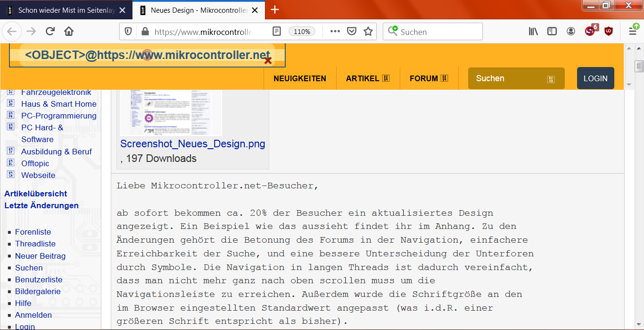Toggle reader view in address bar
Viewport: 644px width, 330px height.
pyautogui.click(x=277, y=32)
